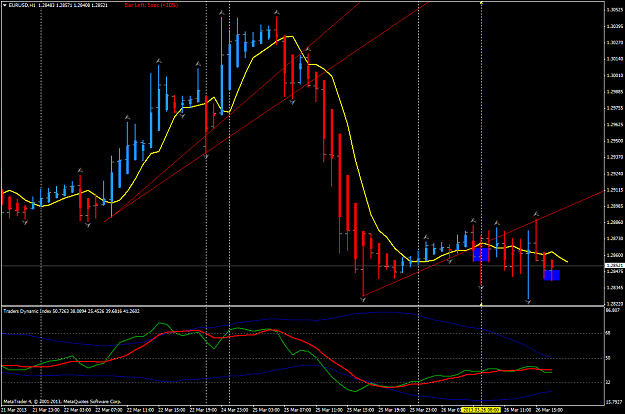
Task: Click the 1.29115 price axis label
Action: point(614,190)
